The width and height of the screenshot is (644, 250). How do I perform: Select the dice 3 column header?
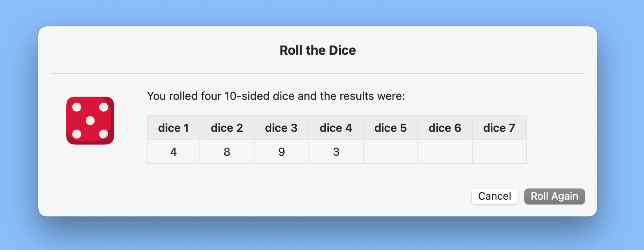pos(281,128)
